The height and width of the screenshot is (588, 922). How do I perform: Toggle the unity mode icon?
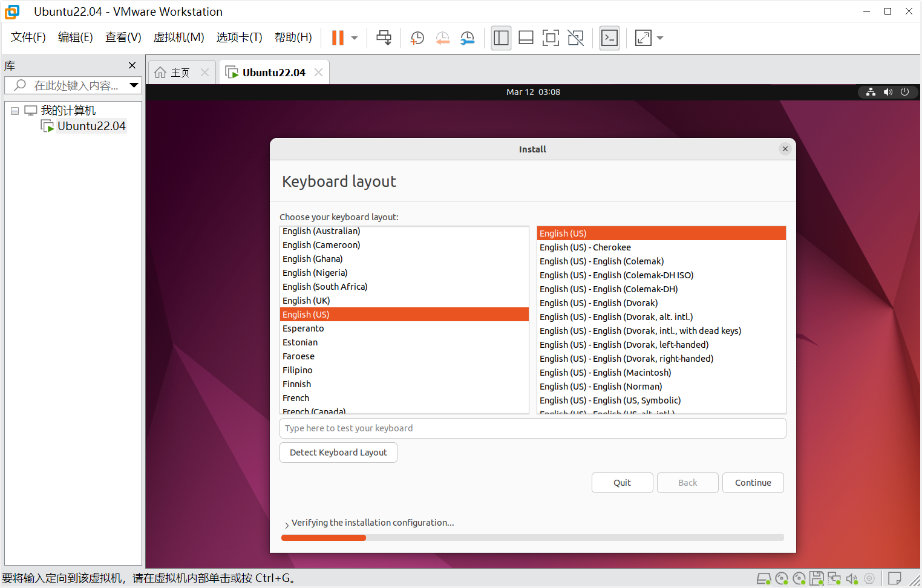[x=575, y=38]
